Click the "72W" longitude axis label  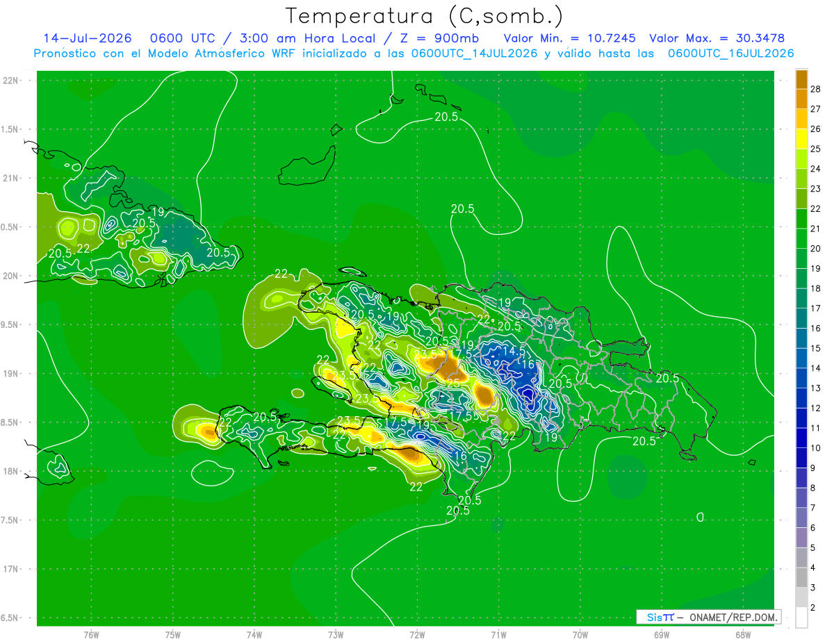click(418, 635)
